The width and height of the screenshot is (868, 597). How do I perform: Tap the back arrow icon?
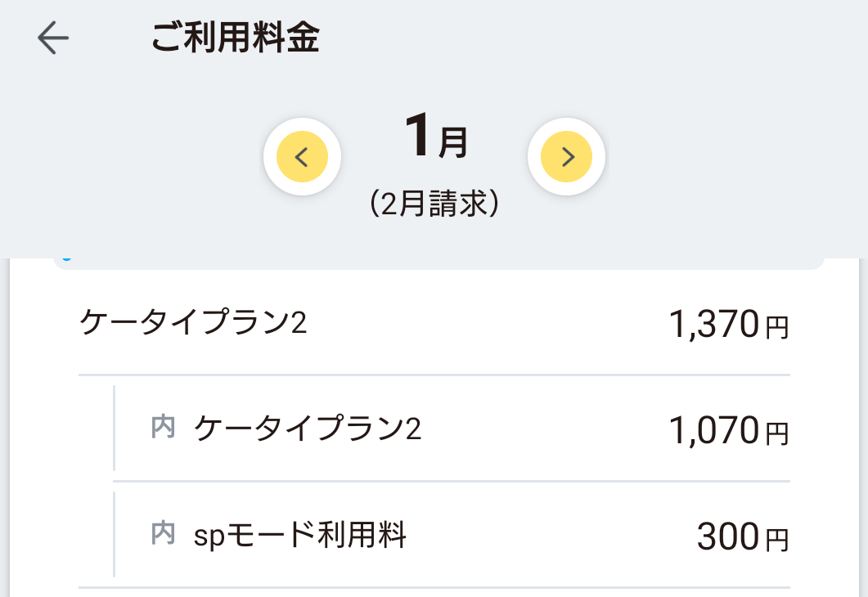coord(53,38)
